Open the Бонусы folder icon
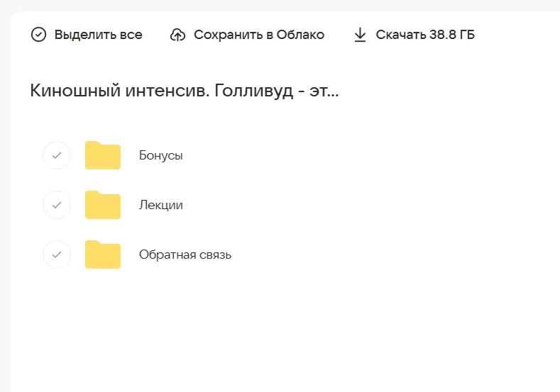560x392 pixels. pyautogui.click(x=103, y=155)
